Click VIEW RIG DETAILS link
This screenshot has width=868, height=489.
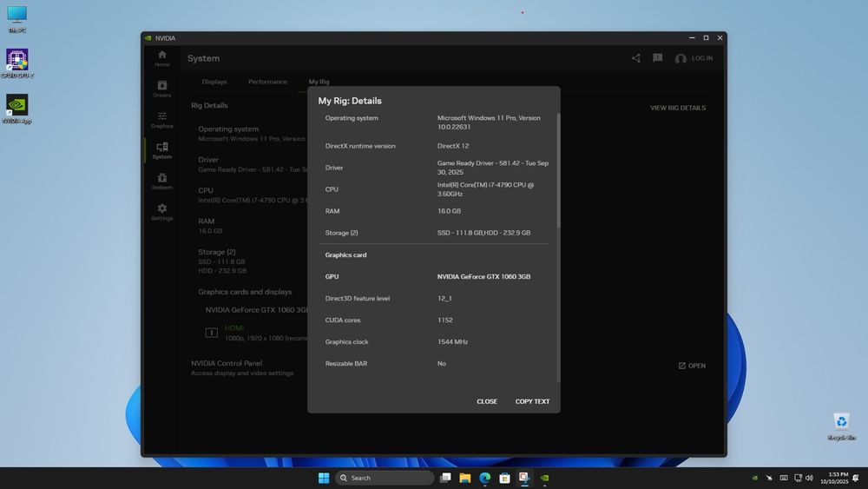(678, 108)
